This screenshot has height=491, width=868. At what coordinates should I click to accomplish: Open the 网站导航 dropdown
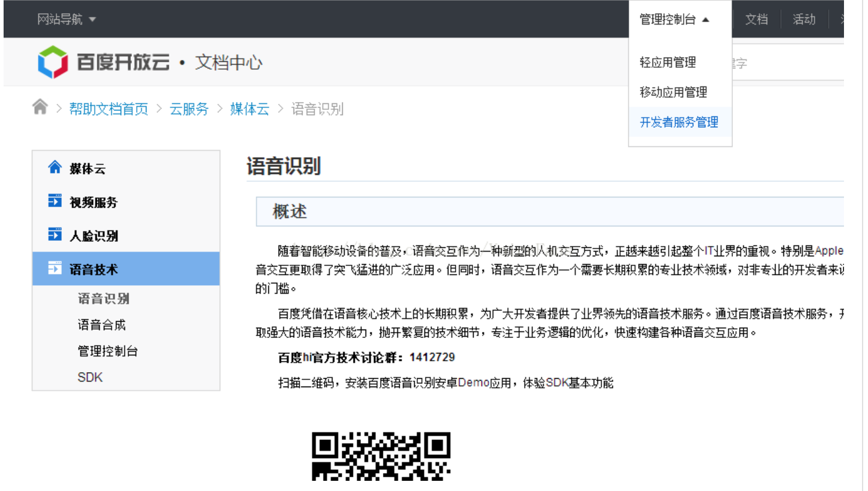[66, 19]
